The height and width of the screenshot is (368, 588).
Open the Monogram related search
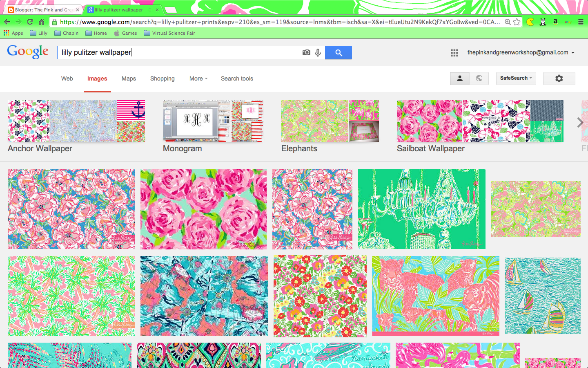click(x=213, y=127)
